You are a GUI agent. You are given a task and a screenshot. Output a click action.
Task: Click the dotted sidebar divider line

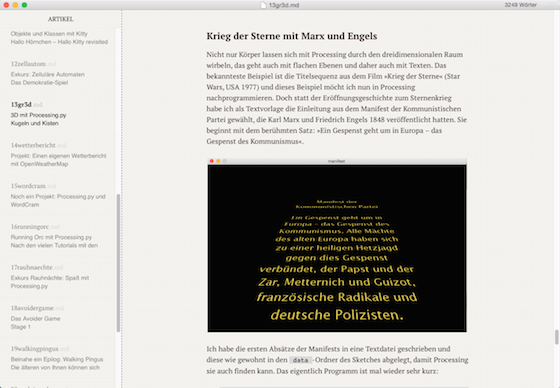coord(122,199)
